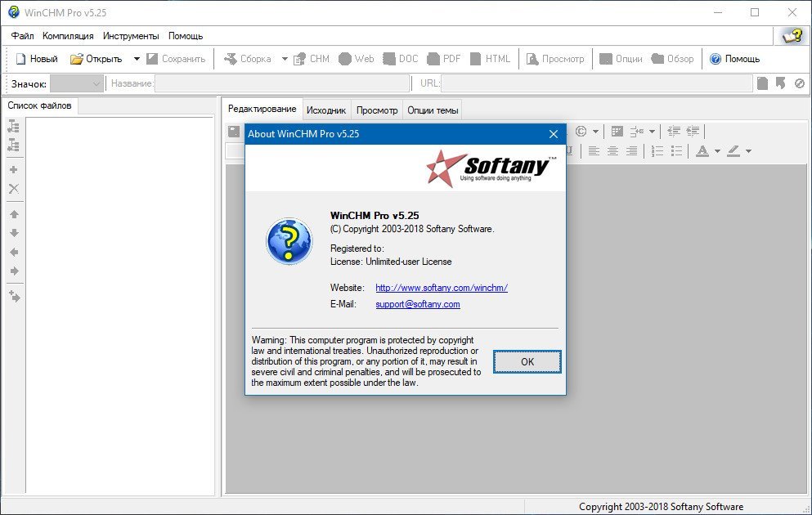The width and height of the screenshot is (812, 515).
Task: Click the save disk icon in the editor toolbar
Action: click(x=234, y=132)
